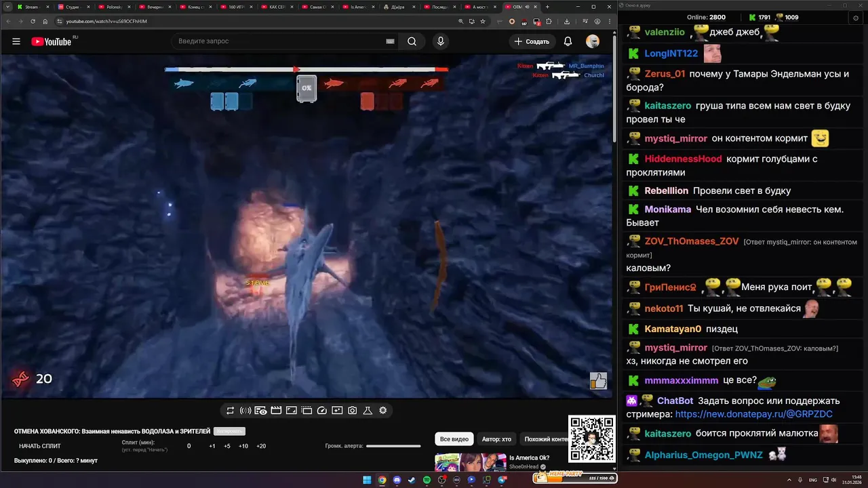868x488 pixels.
Task: Open the on-screen keyboard icon in search box
Action: pyautogui.click(x=390, y=41)
